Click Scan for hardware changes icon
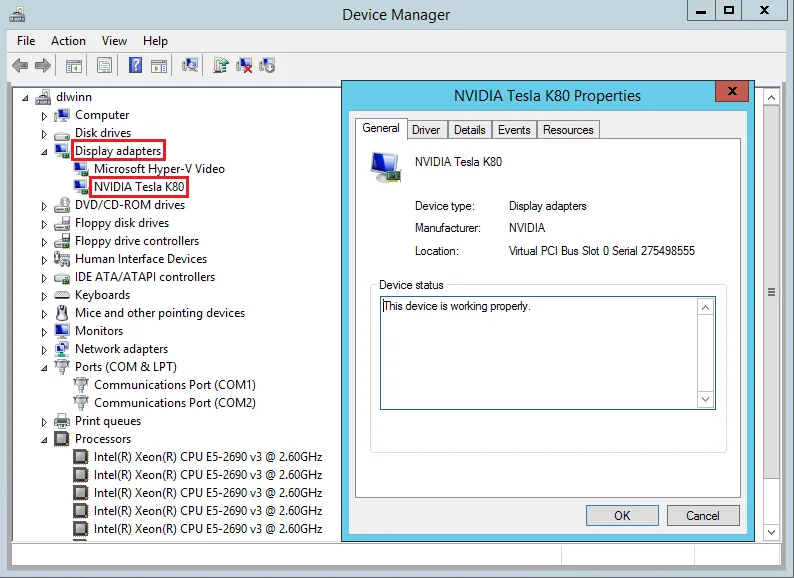794x578 pixels. 190,66
